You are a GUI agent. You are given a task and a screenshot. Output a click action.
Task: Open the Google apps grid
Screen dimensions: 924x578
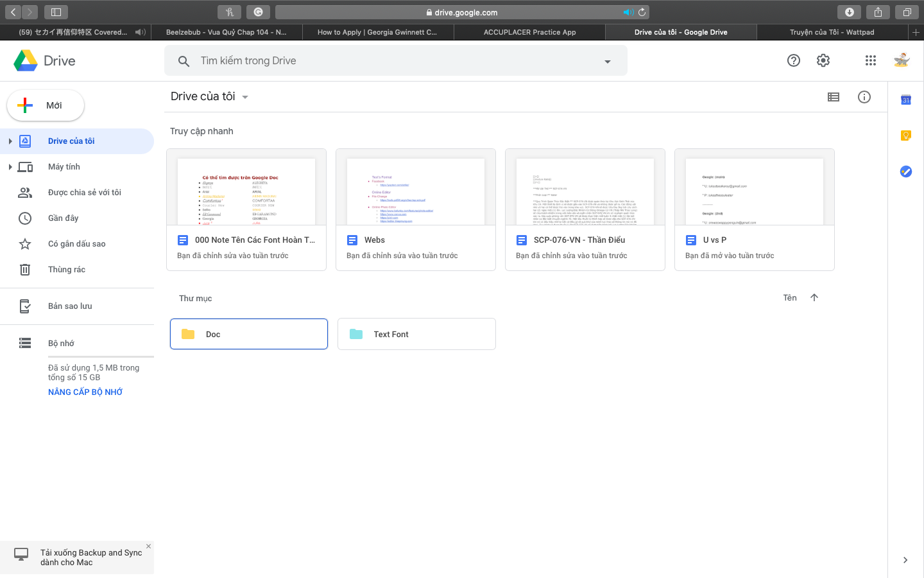click(870, 60)
